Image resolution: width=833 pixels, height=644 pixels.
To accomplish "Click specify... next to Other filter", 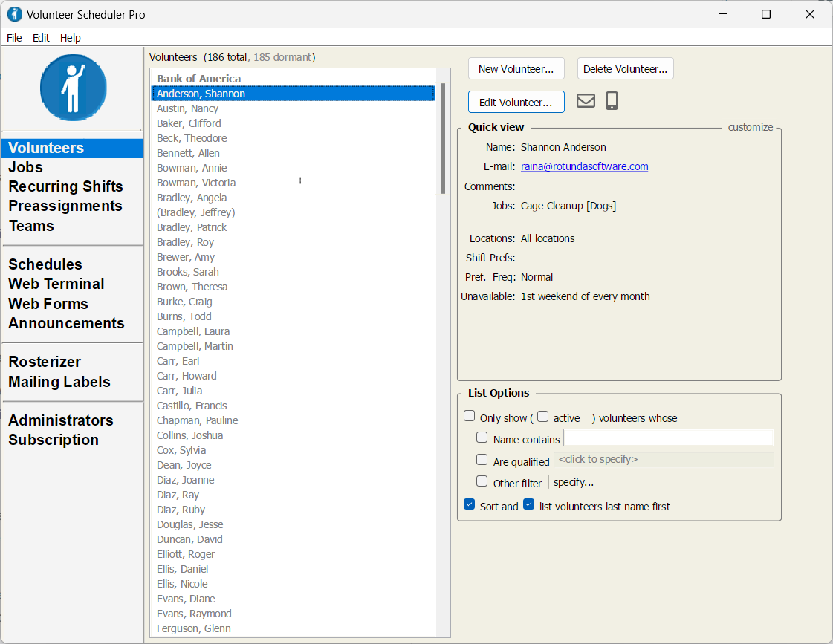I will [574, 482].
